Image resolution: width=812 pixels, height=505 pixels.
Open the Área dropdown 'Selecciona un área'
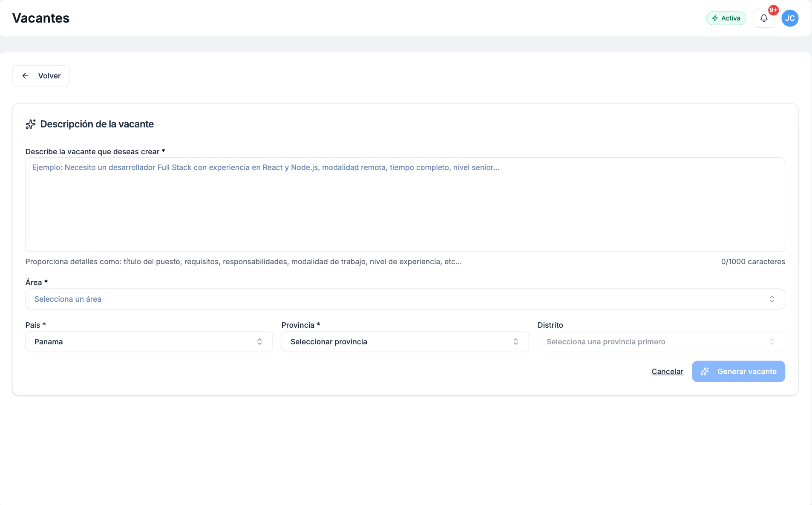(x=405, y=299)
